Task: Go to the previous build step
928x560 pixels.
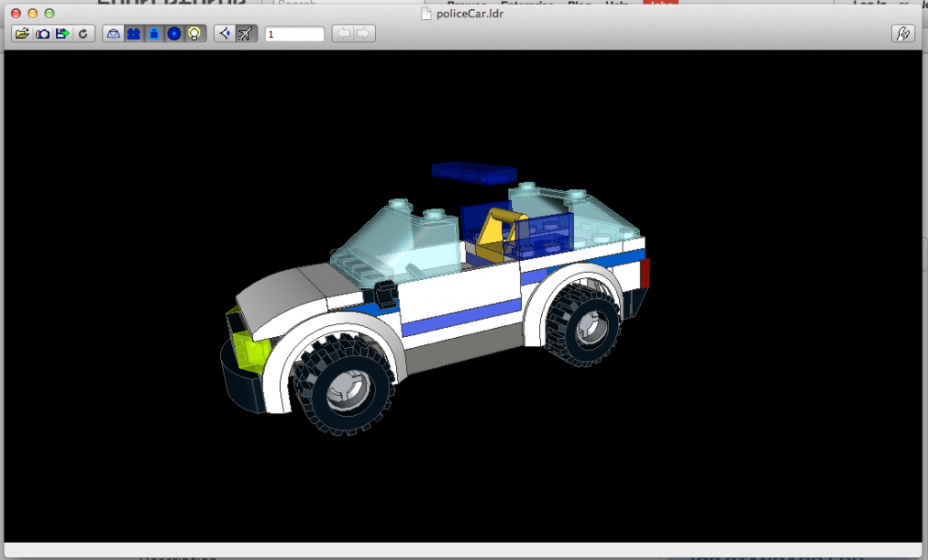Action: tap(343, 34)
